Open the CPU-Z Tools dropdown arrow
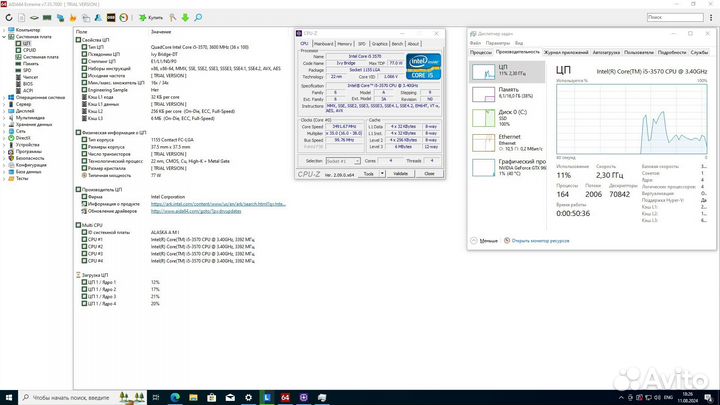The image size is (720, 405). click(x=382, y=174)
